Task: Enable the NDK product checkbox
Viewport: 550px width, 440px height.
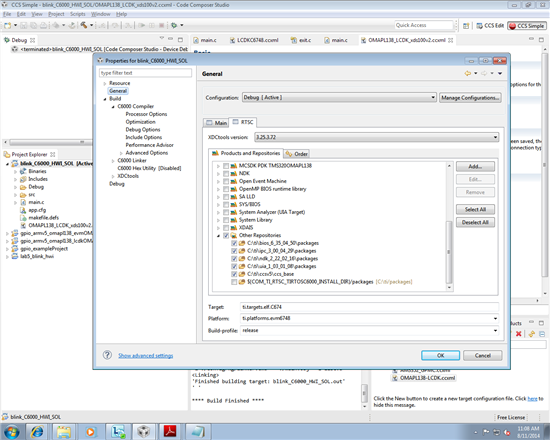Action: [x=226, y=173]
